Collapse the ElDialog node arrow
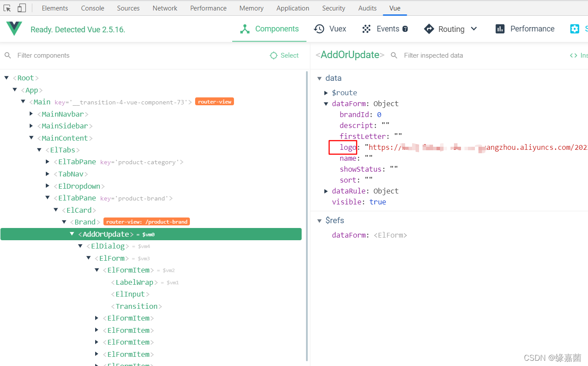 (x=80, y=246)
